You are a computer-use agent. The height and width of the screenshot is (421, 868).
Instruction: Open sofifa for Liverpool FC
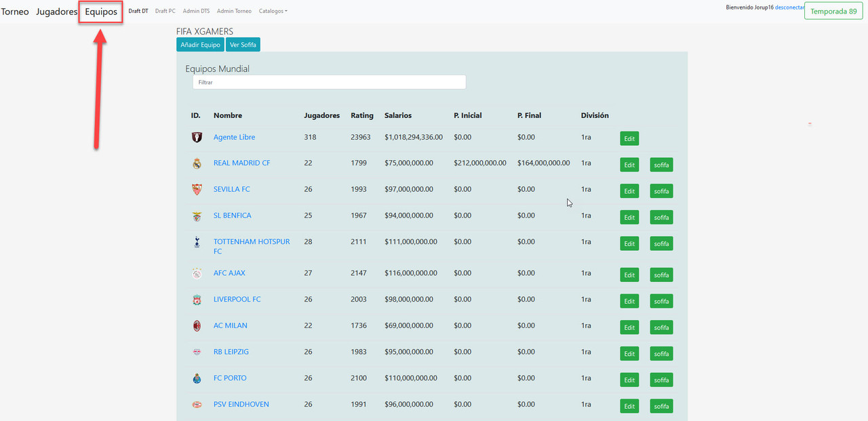coord(661,301)
